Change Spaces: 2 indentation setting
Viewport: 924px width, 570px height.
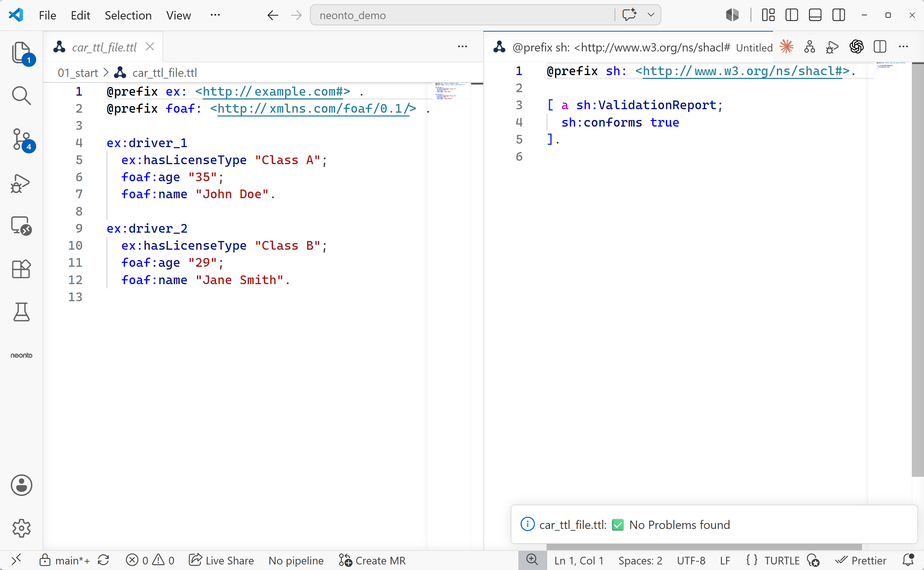pyautogui.click(x=640, y=561)
